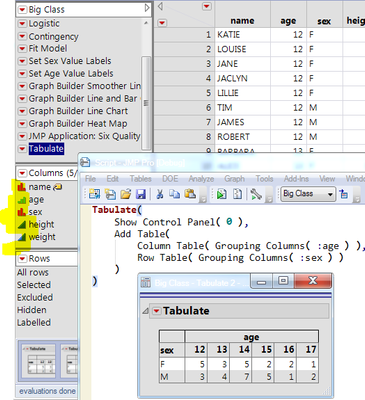The width and height of the screenshot is (365, 400).
Task: Click the Debug Script wrench icon
Action: (256, 194)
